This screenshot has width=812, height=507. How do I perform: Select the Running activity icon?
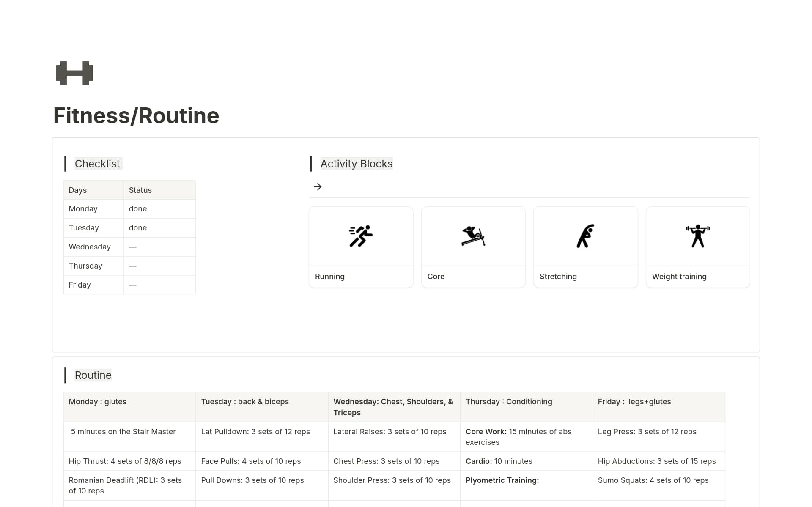[x=361, y=236]
